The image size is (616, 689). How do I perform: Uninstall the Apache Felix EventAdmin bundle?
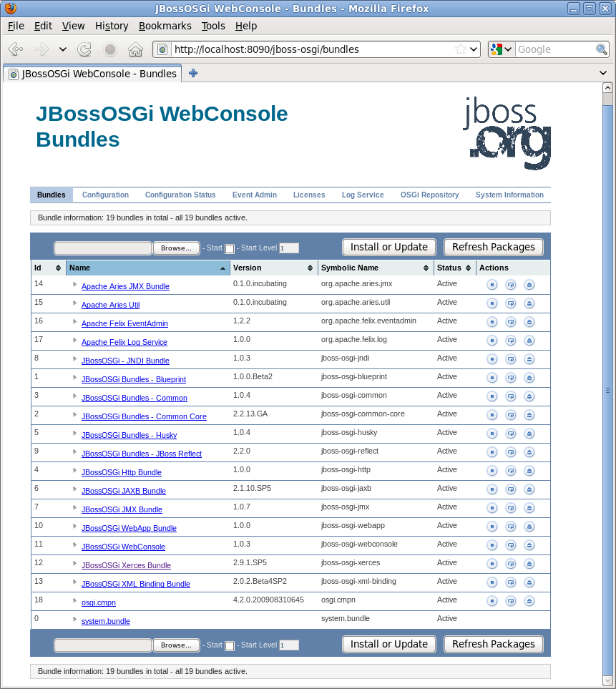[x=529, y=322]
